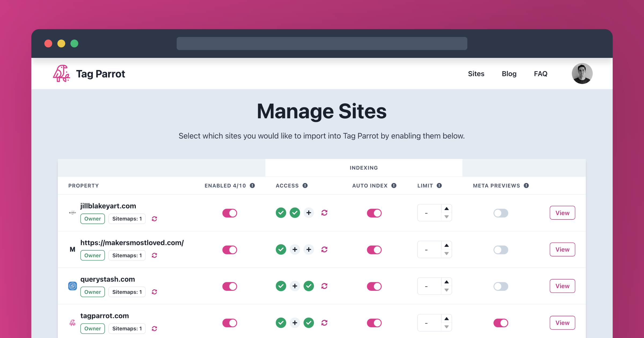Increase limit for makersmostloved.com
This screenshot has width=644, height=338.
pyautogui.click(x=447, y=245)
